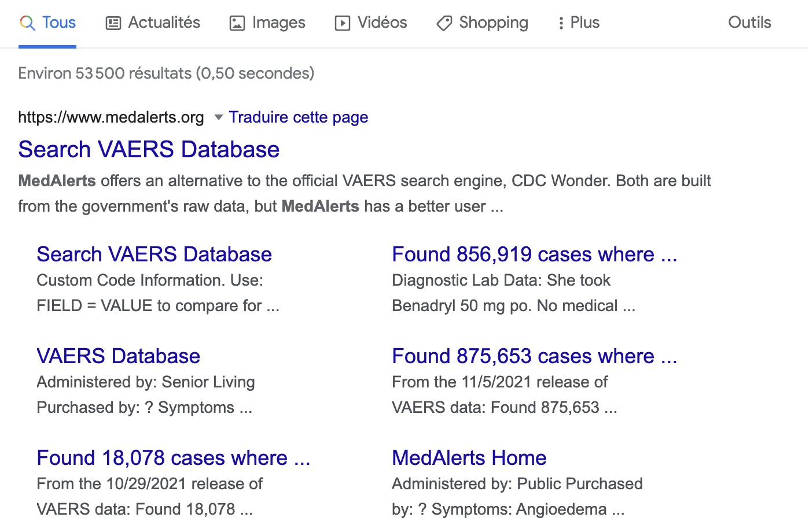This screenshot has height=532, width=809.
Task: Click the Images picture icon
Action: (237, 23)
